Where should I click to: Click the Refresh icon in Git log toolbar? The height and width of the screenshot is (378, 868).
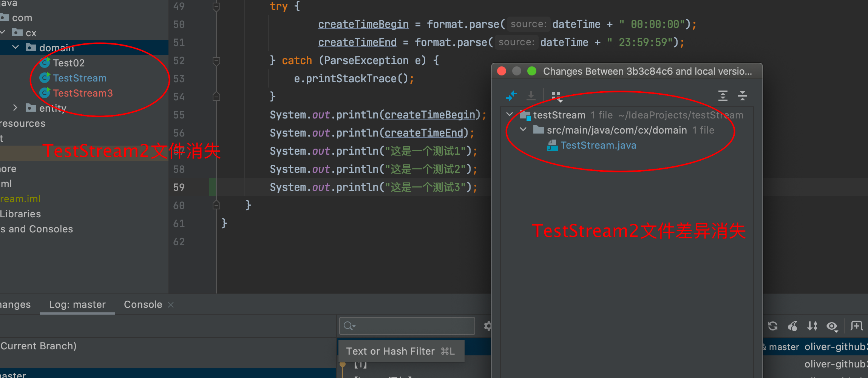(x=773, y=326)
